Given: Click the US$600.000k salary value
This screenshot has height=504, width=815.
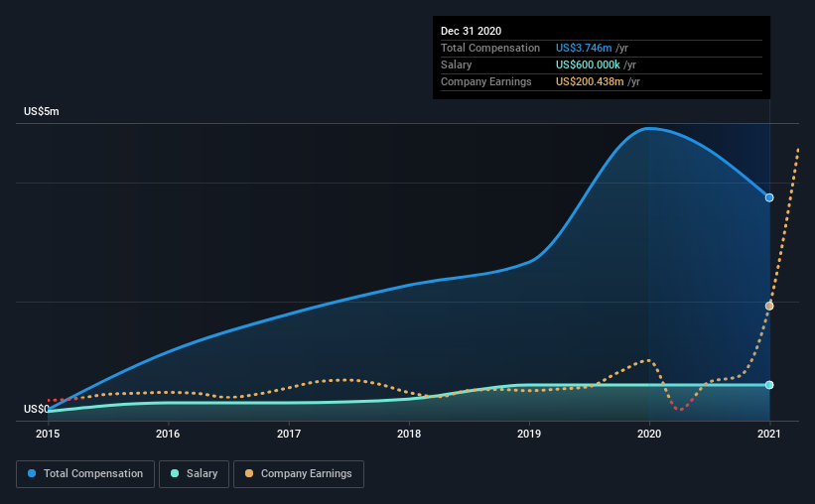Looking at the screenshot, I should tap(588, 64).
